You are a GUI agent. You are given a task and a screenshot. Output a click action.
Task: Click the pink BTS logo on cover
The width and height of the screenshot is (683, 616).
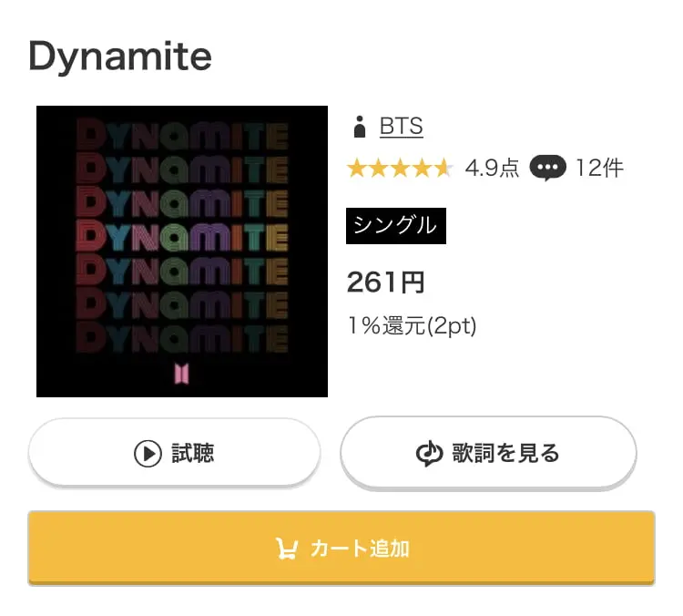click(181, 374)
